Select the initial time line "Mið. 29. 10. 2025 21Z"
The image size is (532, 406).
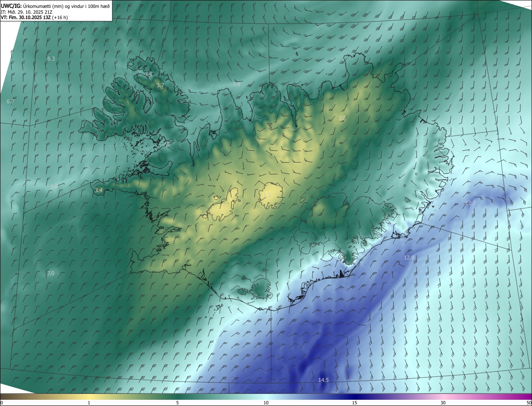pos(30,12)
